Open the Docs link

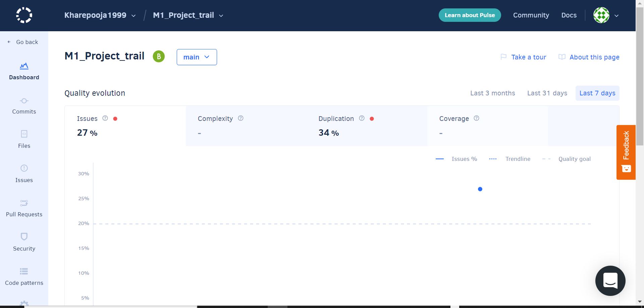[x=569, y=15]
